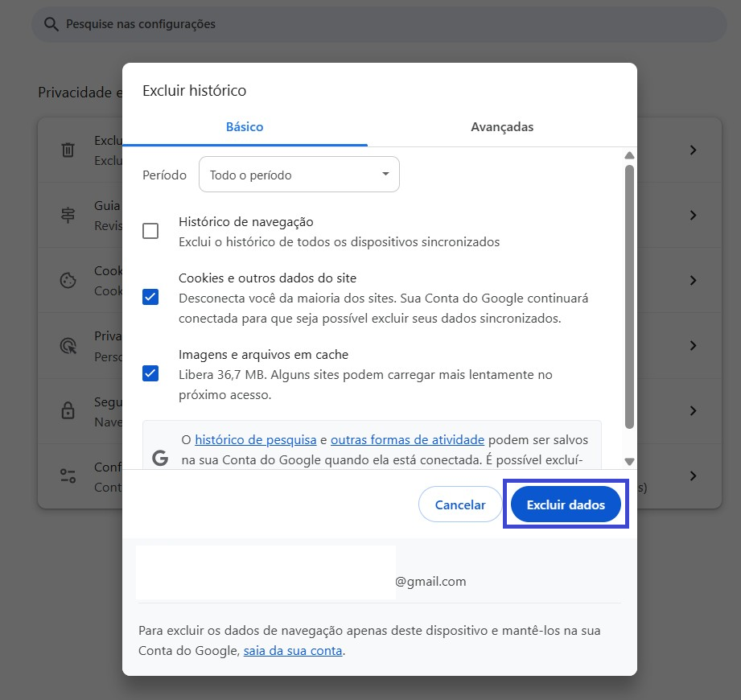Enable the Histórico de navegação checkbox
Screen dimensions: 741x700
(x=150, y=231)
